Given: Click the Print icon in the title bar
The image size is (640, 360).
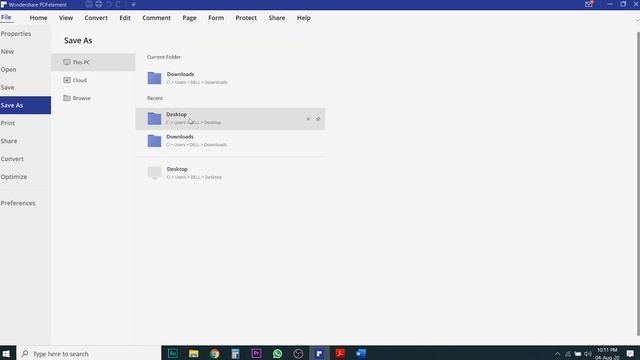Looking at the screenshot, I should [x=99, y=4].
